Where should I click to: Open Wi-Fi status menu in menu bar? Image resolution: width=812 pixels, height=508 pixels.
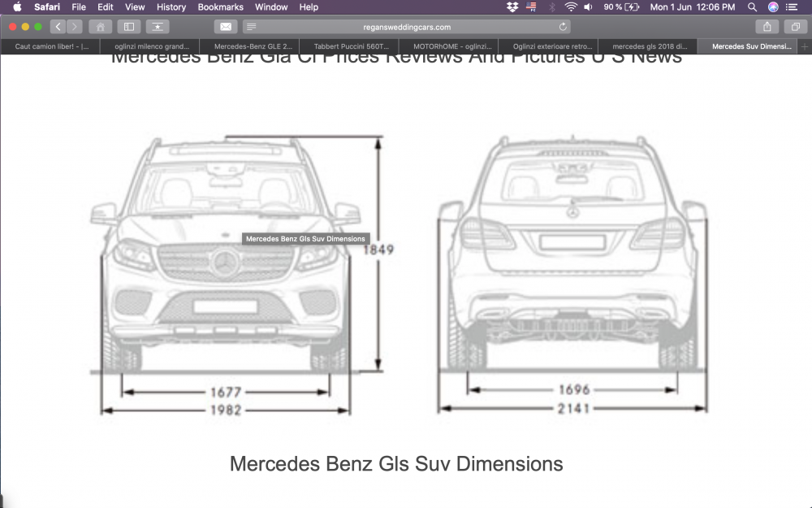coord(571,7)
